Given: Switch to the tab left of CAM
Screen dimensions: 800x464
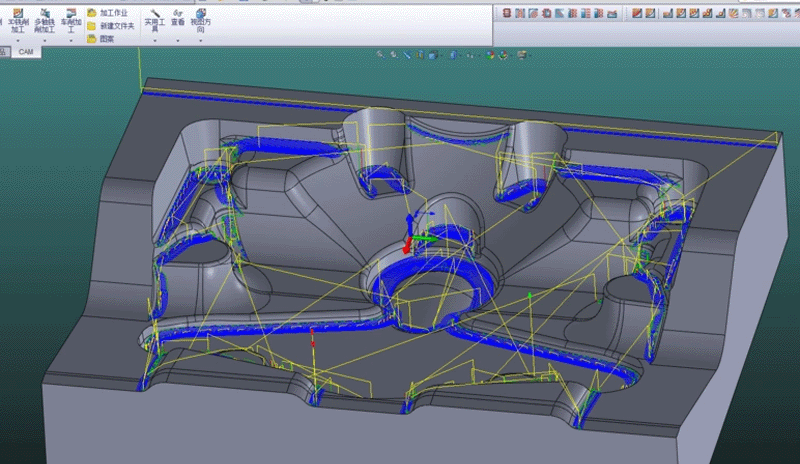Looking at the screenshot, I should [4, 51].
